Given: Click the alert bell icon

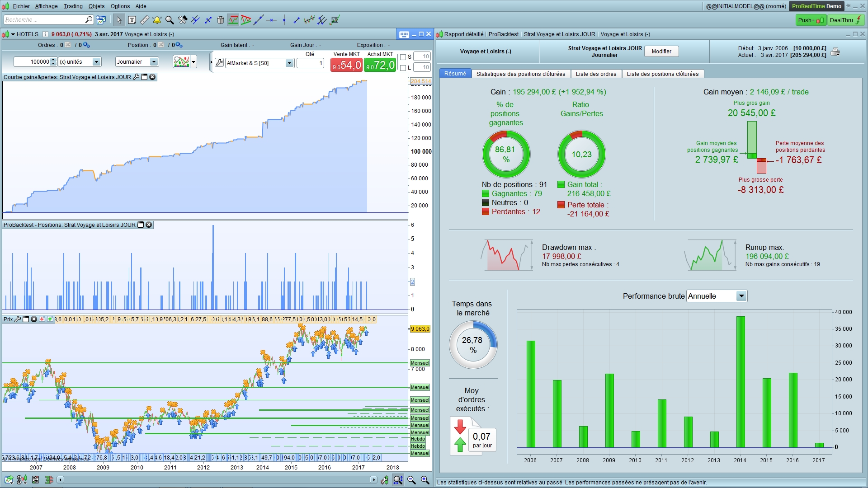Looking at the screenshot, I should point(157,20).
